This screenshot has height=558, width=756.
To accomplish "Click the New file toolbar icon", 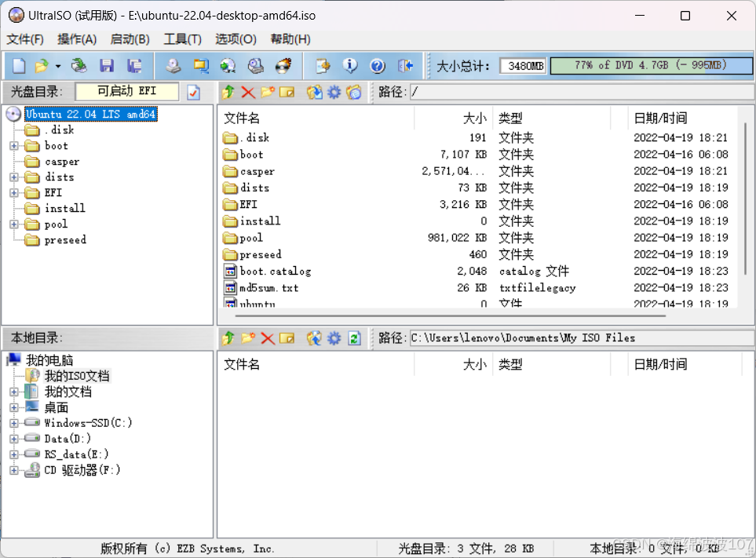I will pyautogui.click(x=19, y=66).
